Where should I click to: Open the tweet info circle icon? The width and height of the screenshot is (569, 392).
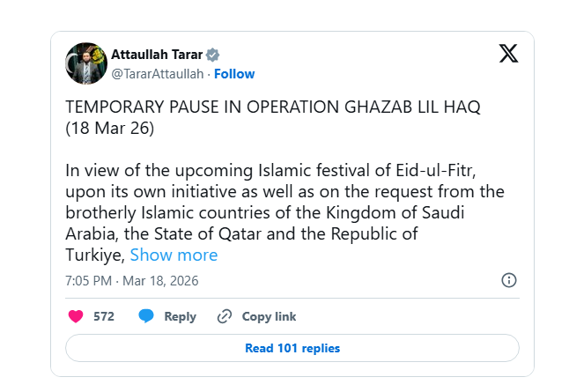[508, 280]
